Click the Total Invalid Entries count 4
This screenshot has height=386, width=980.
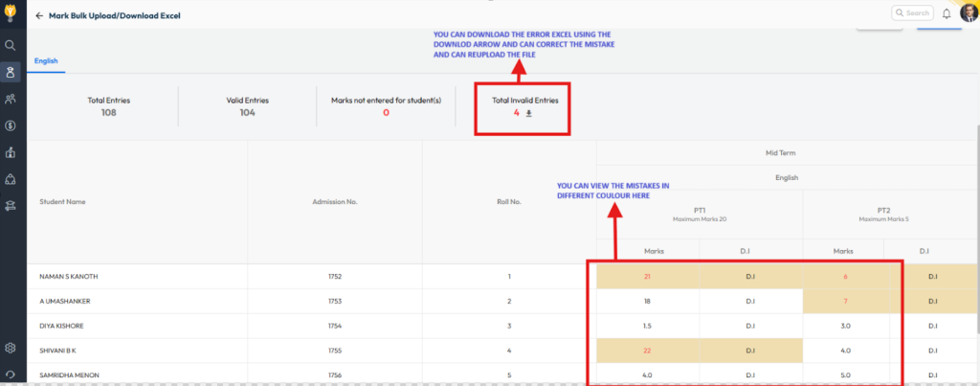click(x=516, y=113)
